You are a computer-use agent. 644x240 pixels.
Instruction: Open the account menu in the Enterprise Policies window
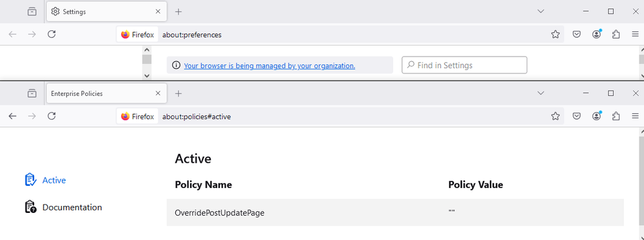point(596,116)
